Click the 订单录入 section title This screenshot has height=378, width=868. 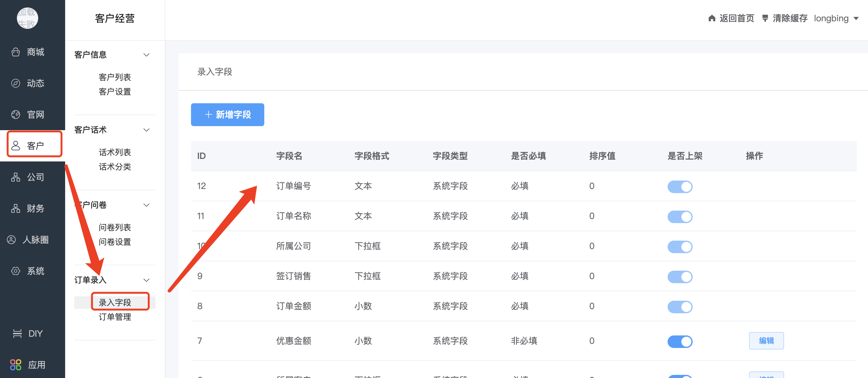coord(90,280)
